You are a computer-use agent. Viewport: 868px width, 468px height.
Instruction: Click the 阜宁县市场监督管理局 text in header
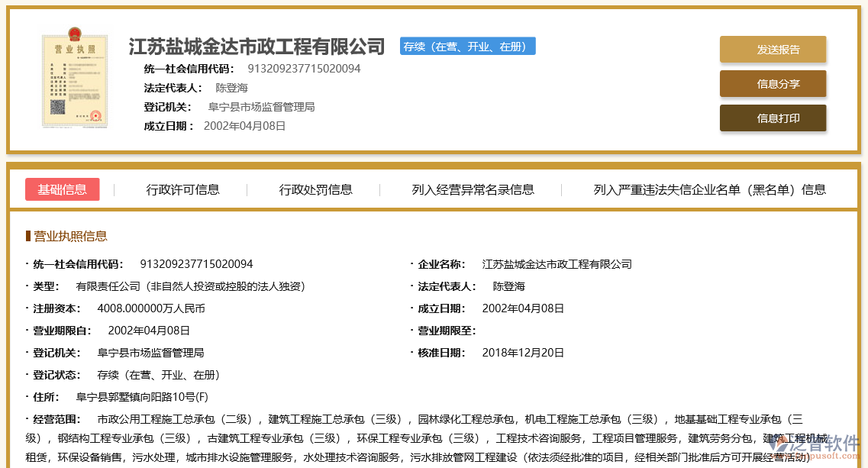pyautogui.click(x=261, y=107)
